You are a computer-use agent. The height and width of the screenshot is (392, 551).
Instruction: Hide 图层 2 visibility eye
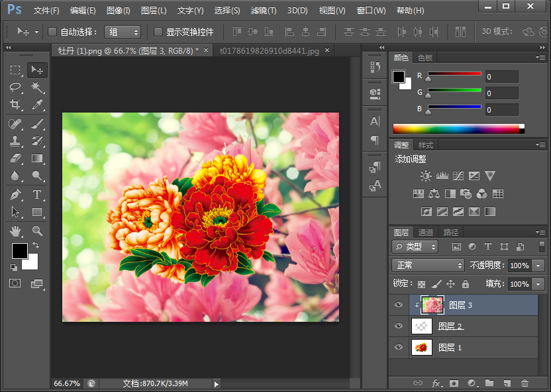point(399,326)
